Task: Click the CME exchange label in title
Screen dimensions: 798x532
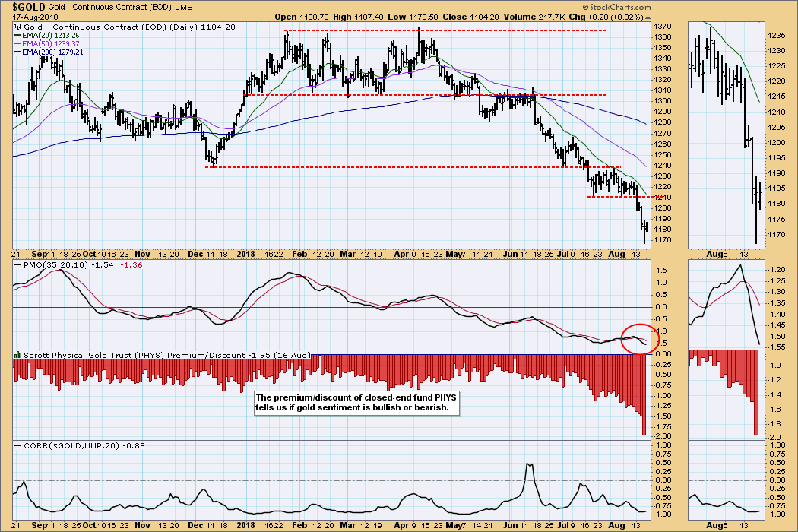Action: [184, 7]
